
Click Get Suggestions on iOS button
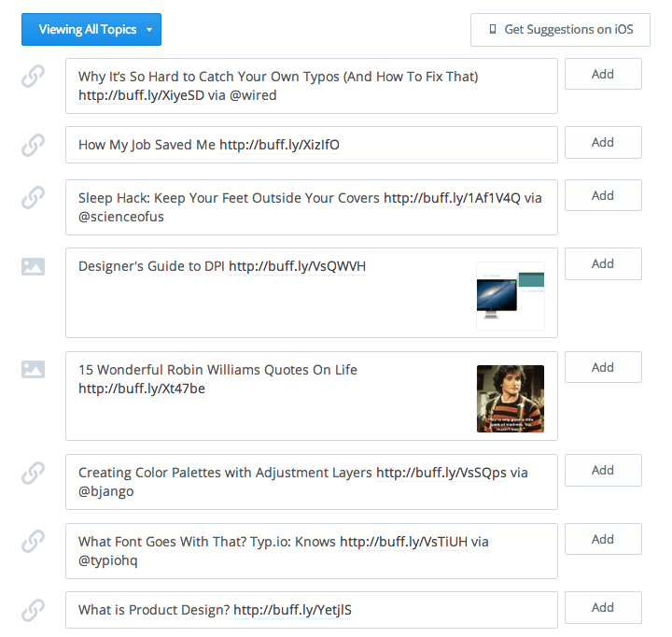(x=560, y=30)
